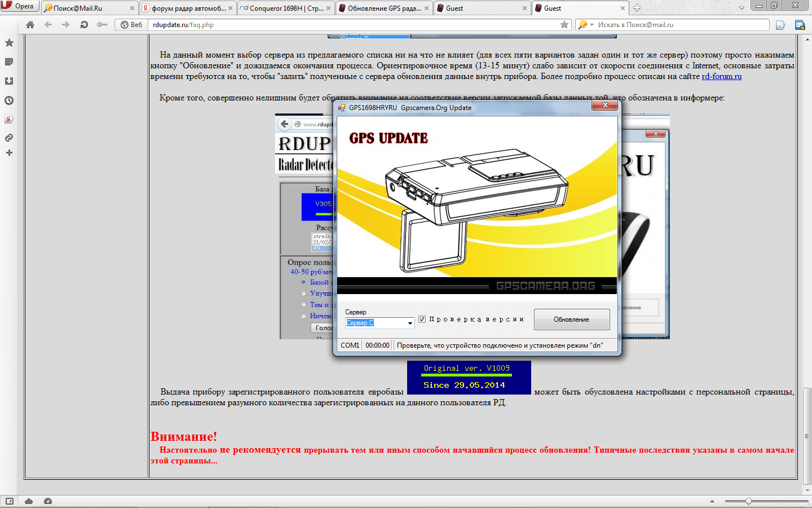Image resolution: width=812 pixels, height=508 pixels.
Task: Open the Opera Link cloud icon in status bar
Action: tap(29, 501)
